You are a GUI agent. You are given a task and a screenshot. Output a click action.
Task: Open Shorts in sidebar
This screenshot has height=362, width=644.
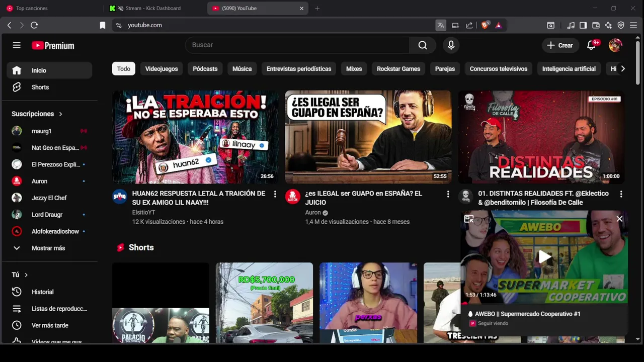(x=49, y=87)
